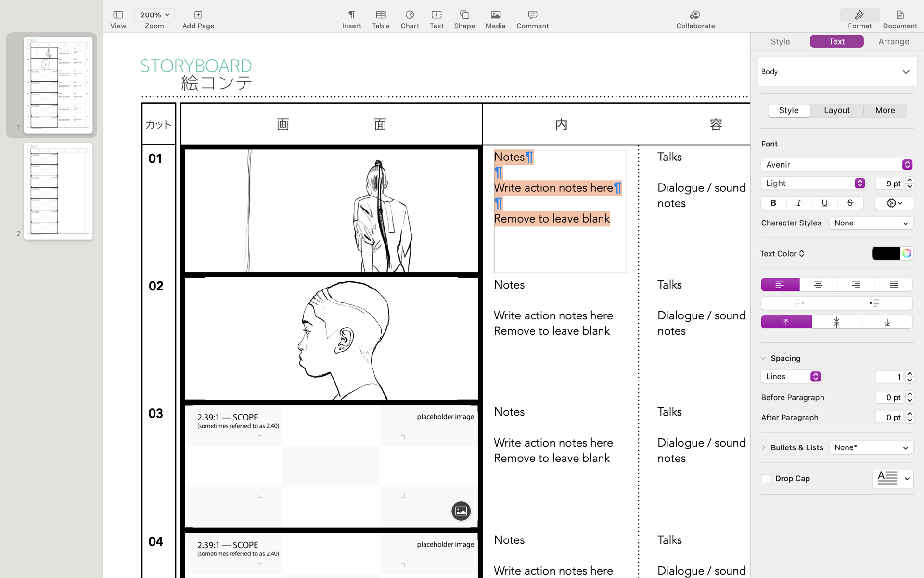Collapse the Spacing section

coord(763,358)
